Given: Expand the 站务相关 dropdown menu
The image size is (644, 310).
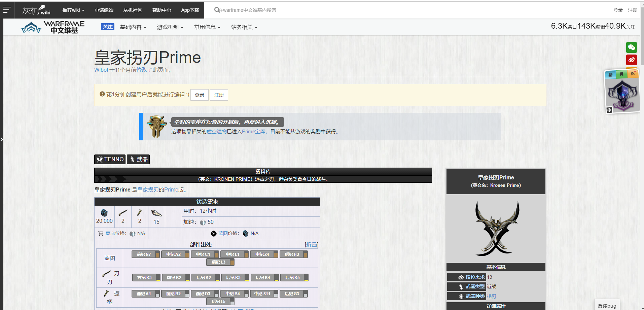Looking at the screenshot, I should (x=244, y=27).
